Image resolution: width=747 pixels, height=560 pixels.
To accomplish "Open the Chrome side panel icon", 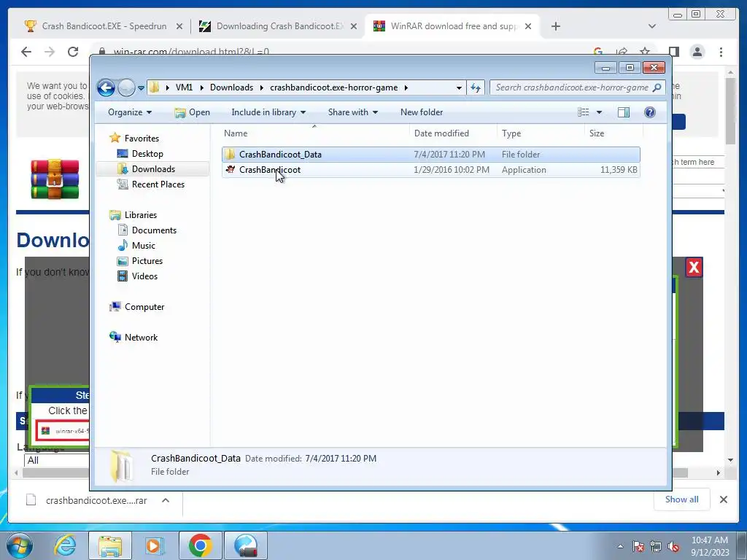I will coord(673,52).
